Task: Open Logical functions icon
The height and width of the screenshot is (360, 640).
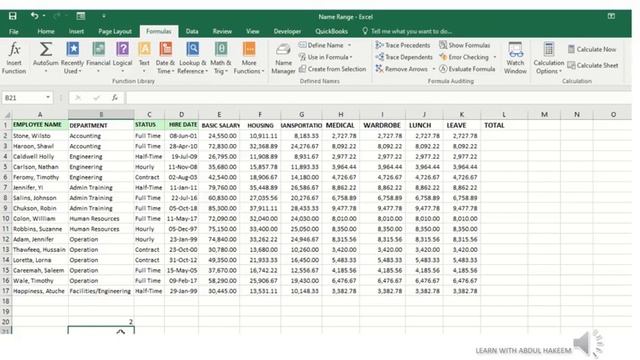Action: 122,49
